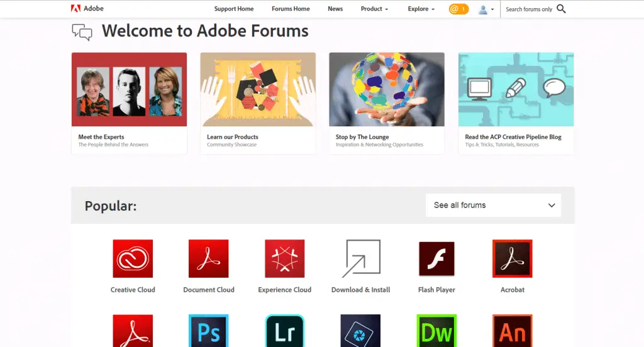Open the Dreamweaver Dw icon

tap(436, 331)
